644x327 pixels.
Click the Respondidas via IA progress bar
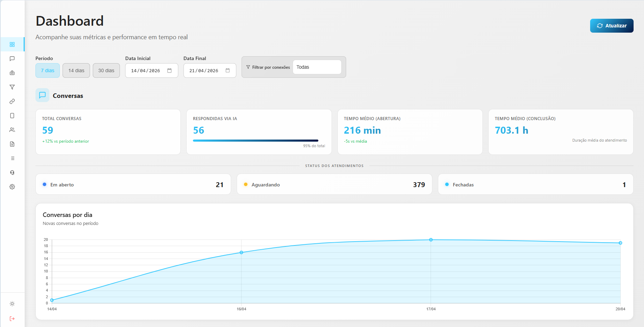[x=255, y=141]
